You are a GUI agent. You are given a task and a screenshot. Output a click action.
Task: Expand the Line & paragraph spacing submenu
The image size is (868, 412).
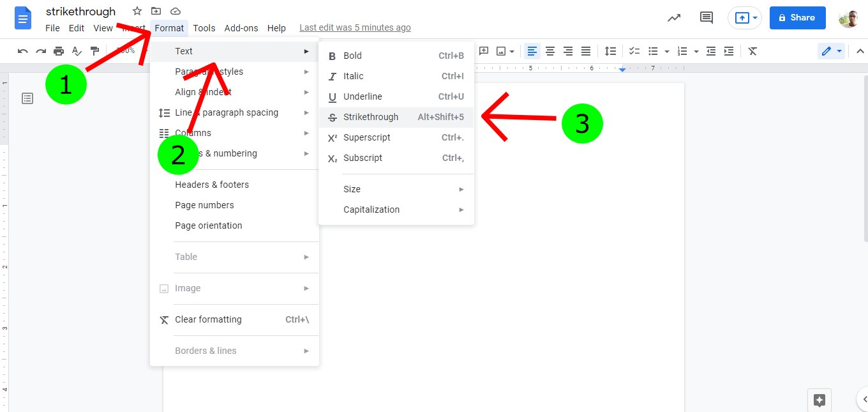227,112
